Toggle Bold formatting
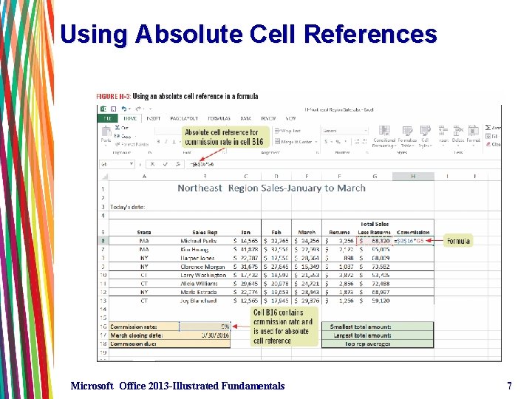Screen dimensions: 532x399 pyautogui.click(x=158, y=142)
